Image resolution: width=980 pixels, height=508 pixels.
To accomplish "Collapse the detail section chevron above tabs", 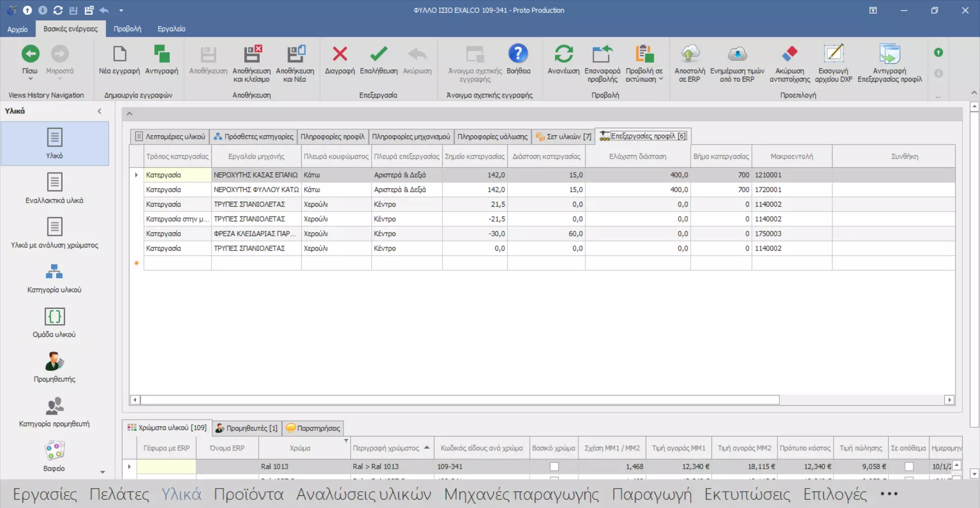I will pyautogui.click(x=130, y=114).
